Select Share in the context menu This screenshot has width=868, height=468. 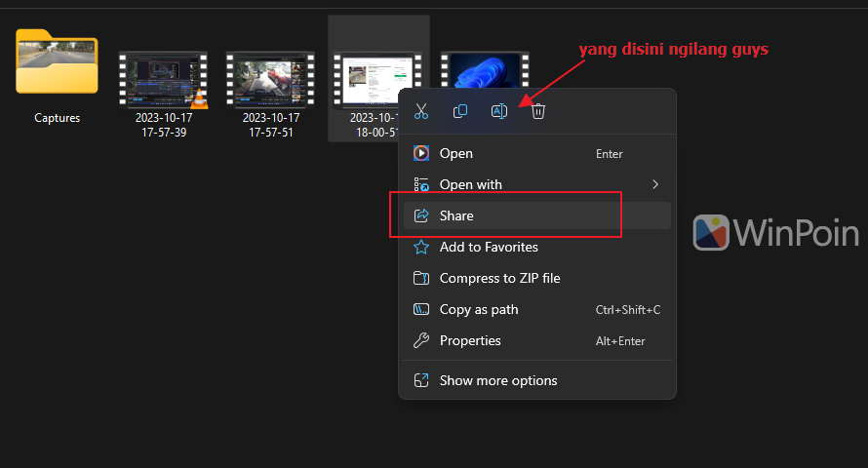455,215
